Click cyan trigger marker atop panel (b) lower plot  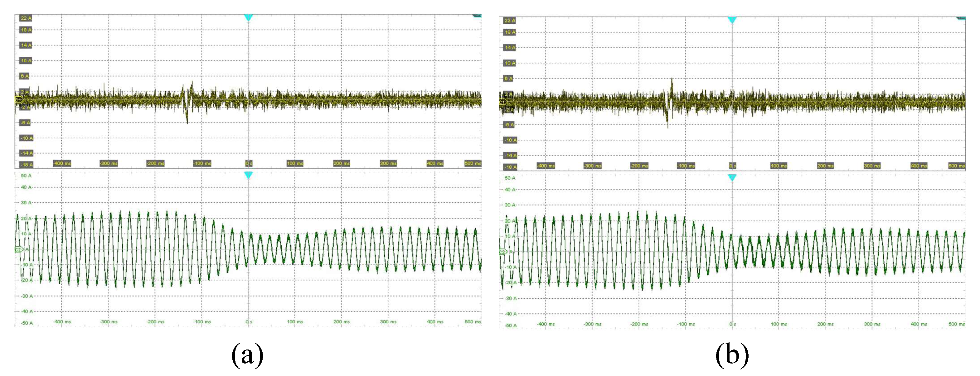coord(732,177)
